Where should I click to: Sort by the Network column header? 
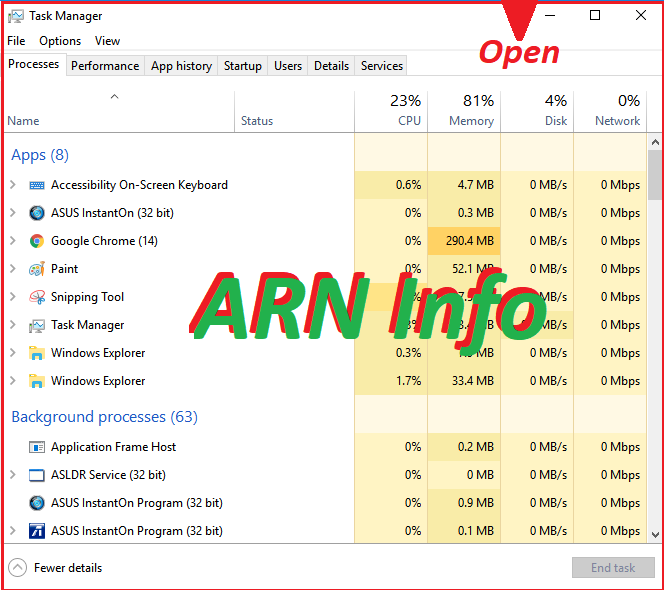[x=610, y=111]
